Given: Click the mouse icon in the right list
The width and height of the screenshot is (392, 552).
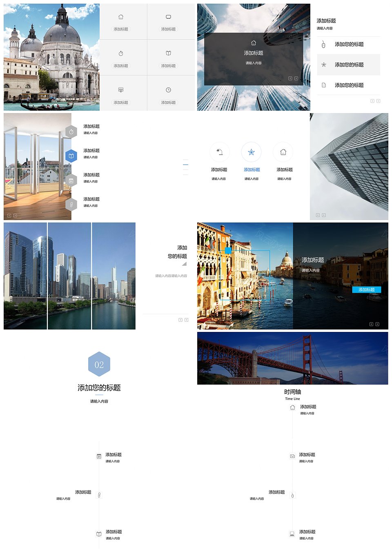Looking at the screenshot, I should [x=323, y=44].
